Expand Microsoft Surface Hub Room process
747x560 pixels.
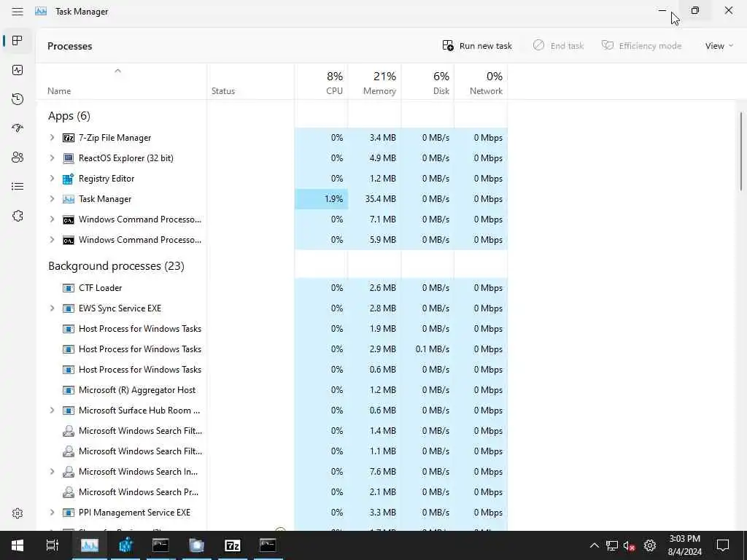pos(53,411)
